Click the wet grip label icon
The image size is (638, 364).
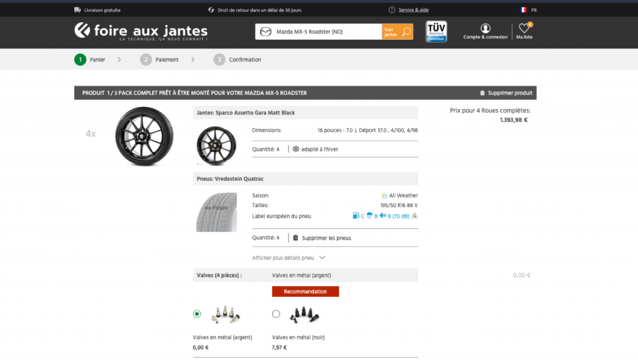pos(369,216)
